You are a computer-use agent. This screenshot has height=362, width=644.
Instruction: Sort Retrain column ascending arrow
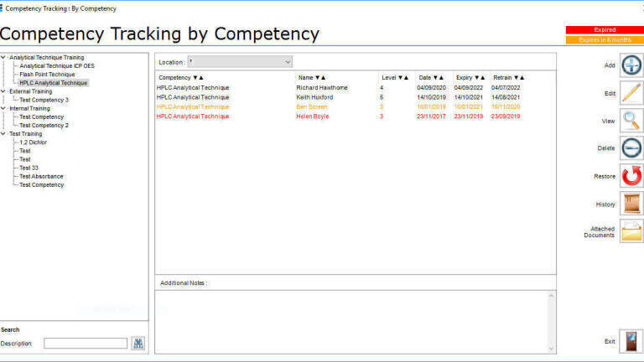tap(522, 78)
